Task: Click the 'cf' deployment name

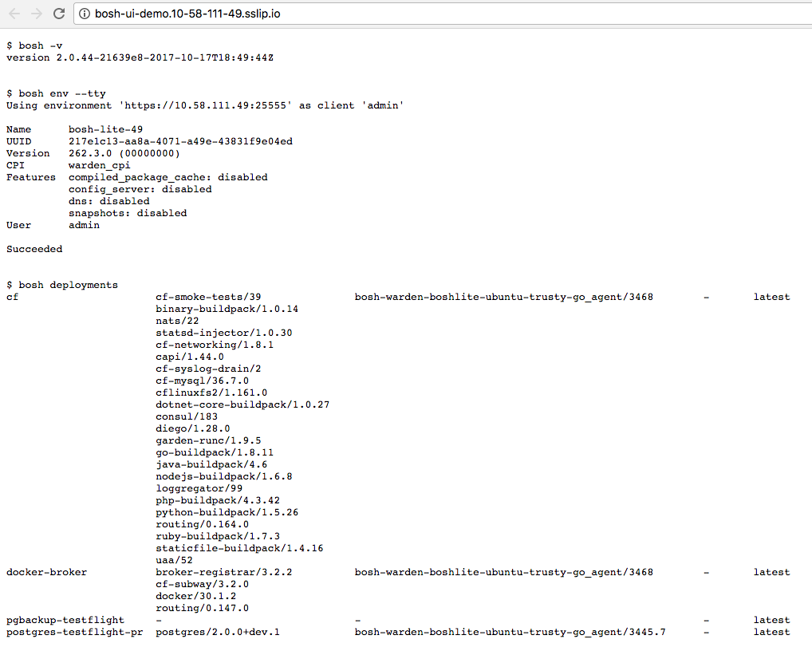Action: coord(13,297)
